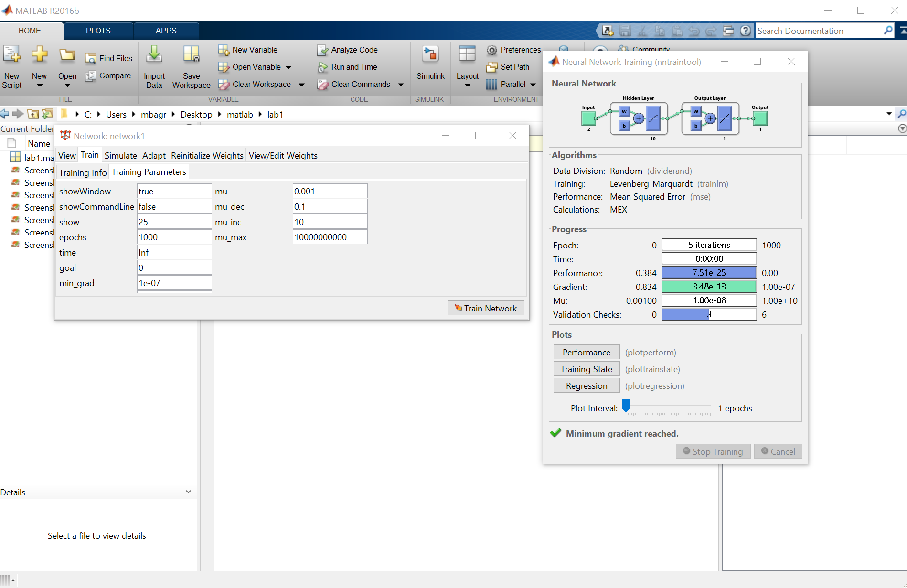Switch to the PLOTS ribbon tab
Screen dimensions: 907x588
click(98, 31)
